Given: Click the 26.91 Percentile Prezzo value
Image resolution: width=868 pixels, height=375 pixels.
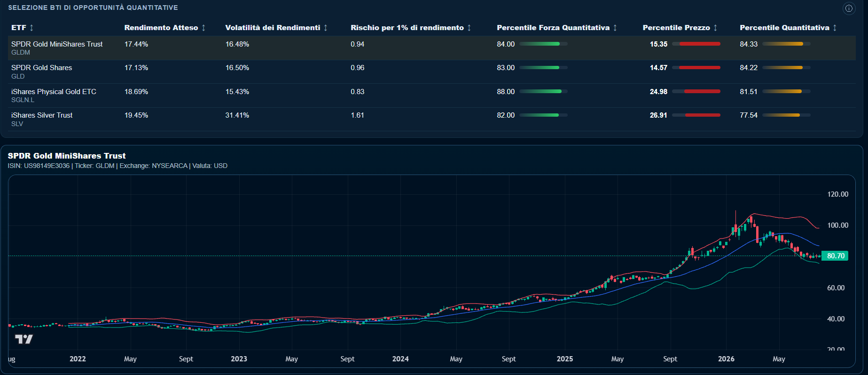Looking at the screenshot, I should (658, 115).
